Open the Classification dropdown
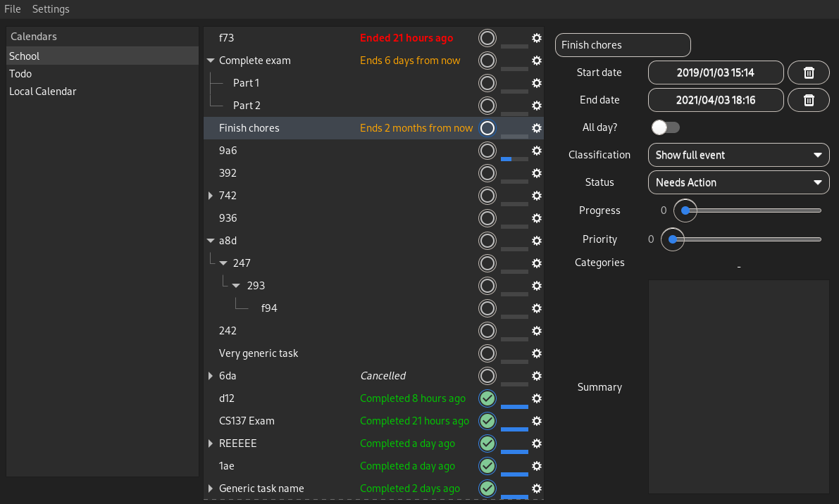 coord(738,155)
